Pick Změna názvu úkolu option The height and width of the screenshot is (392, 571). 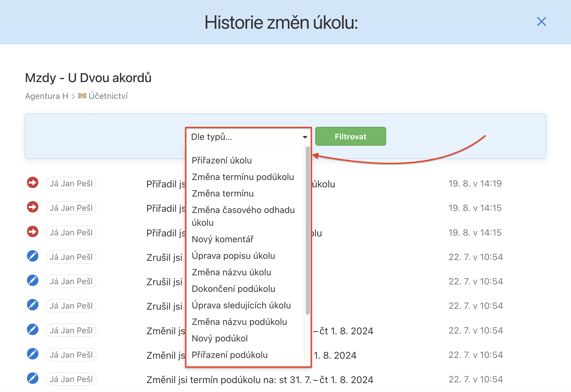231,272
